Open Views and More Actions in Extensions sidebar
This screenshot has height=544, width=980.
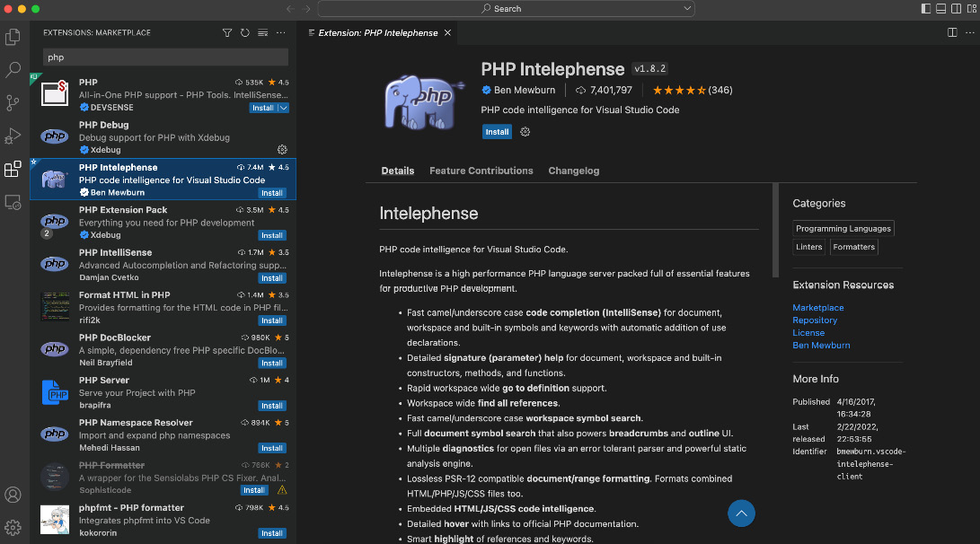pyautogui.click(x=280, y=32)
